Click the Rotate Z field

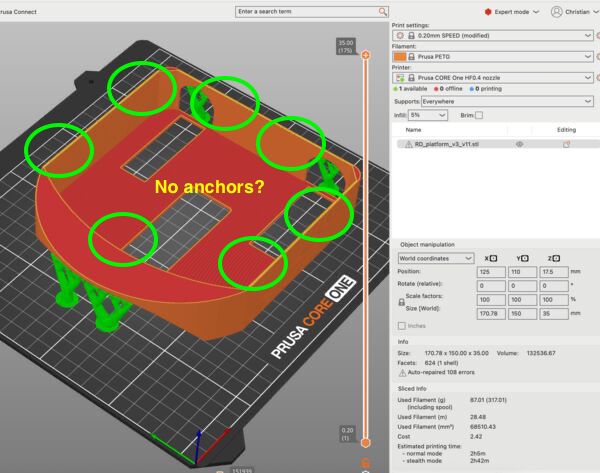pyautogui.click(x=554, y=286)
